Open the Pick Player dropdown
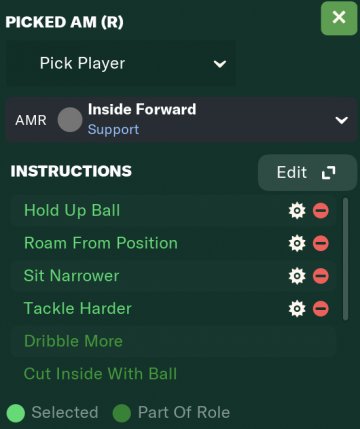The width and height of the screenshot is (360, 429). (x=121, y=63)
